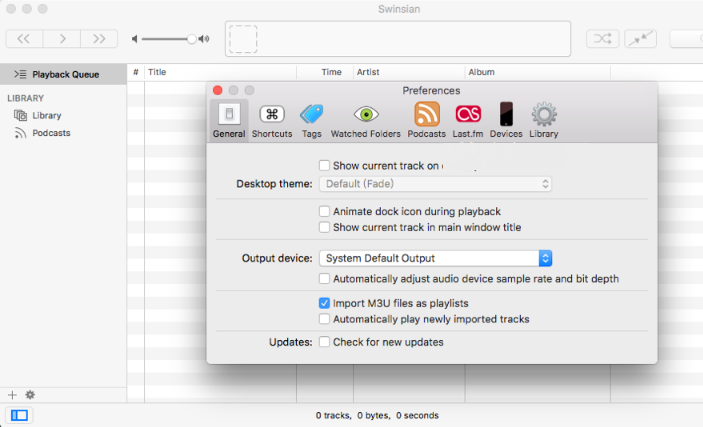Enable Check for new updates

[324, 342]
